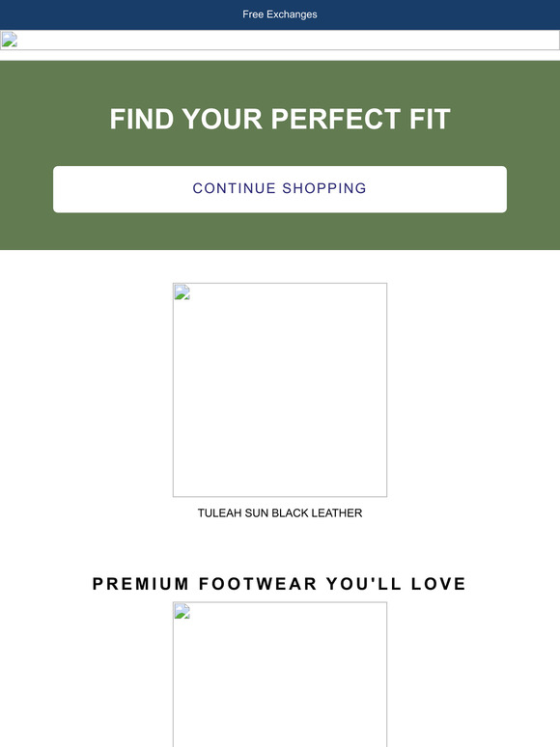Click the word Exchanges in the top bar
Viewport: 560px width, 747px height.
pyautogui.click(x=292, y=14)
